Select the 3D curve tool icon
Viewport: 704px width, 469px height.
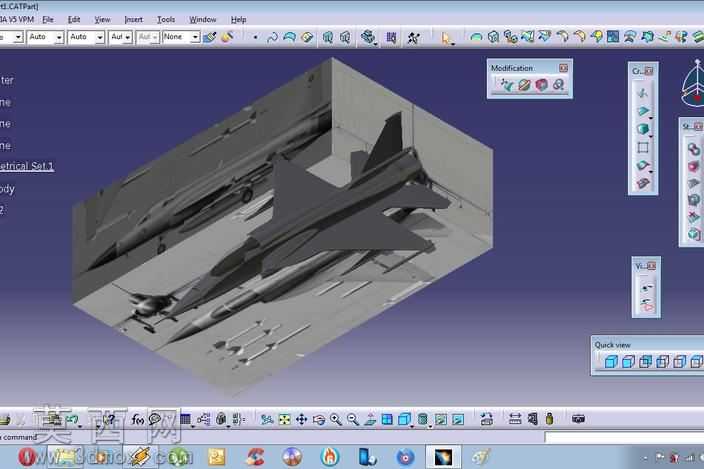coord(272,37)
